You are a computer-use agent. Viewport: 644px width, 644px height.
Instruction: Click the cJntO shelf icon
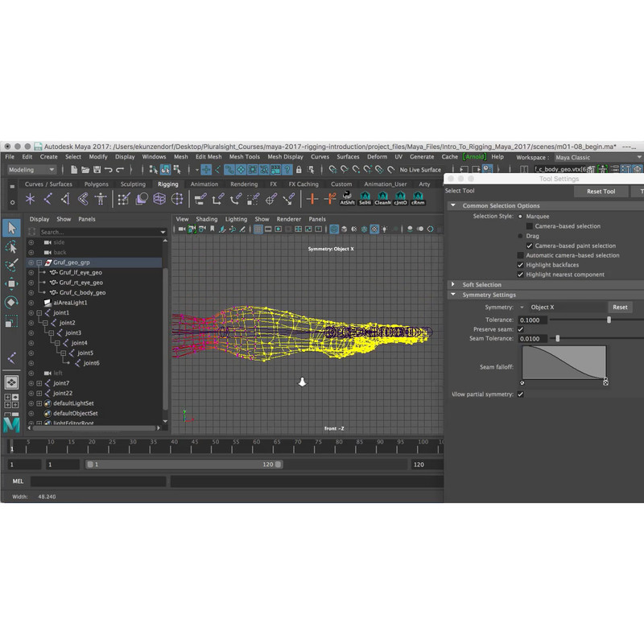(x=400, y=199)
